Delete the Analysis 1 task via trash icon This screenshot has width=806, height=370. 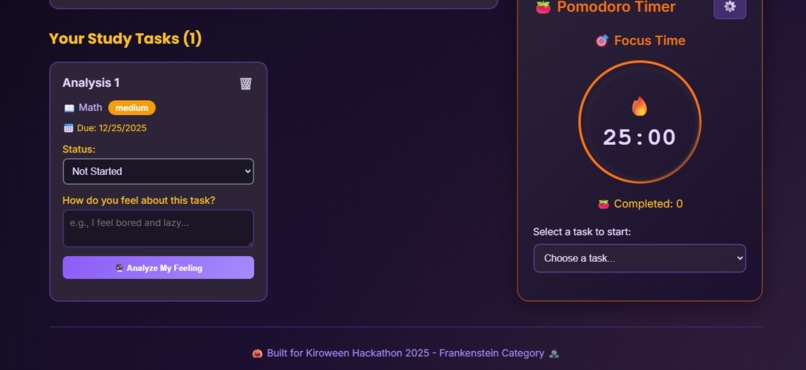(x=246, y=83)
